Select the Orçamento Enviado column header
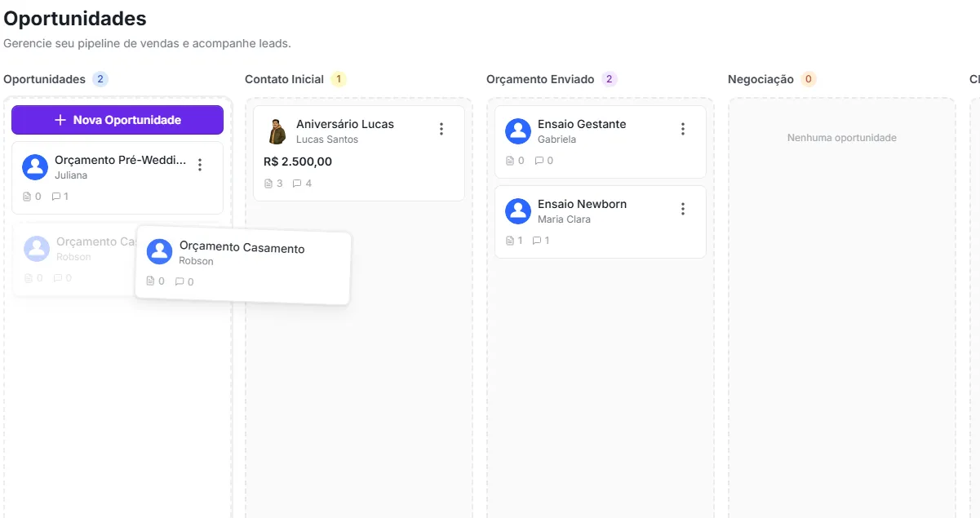This screenshot has height=518, width=980. 540,79
